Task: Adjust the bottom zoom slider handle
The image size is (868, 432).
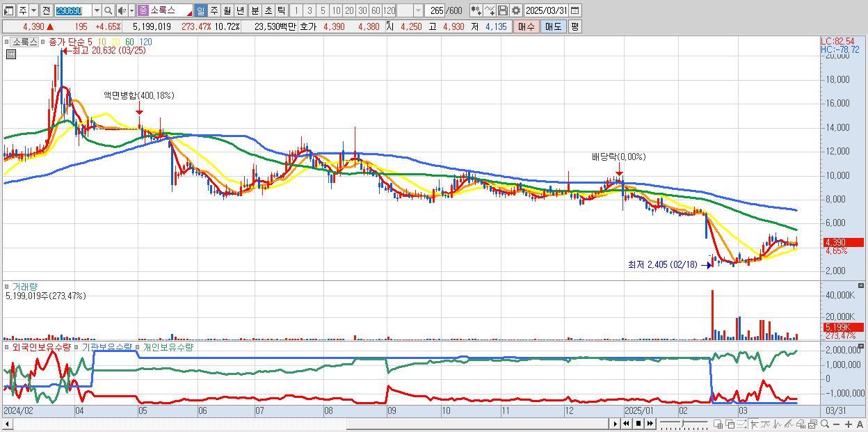Action: point(682,423)
